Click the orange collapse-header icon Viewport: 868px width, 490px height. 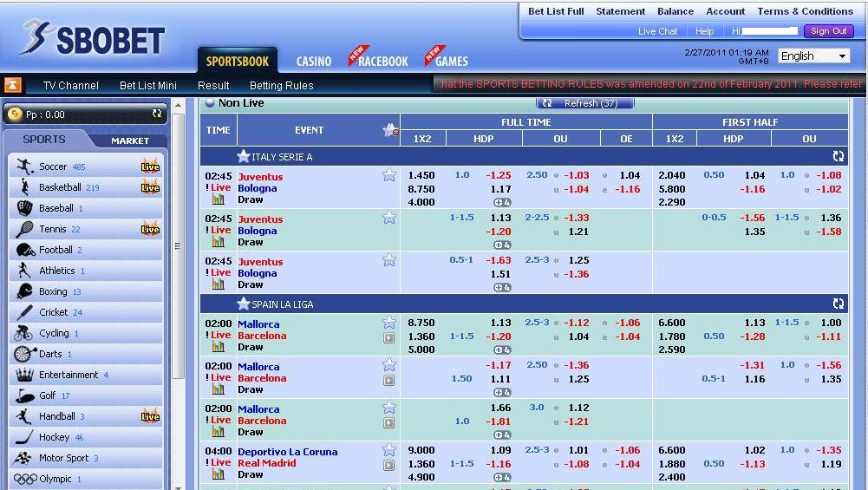[13, 85]
